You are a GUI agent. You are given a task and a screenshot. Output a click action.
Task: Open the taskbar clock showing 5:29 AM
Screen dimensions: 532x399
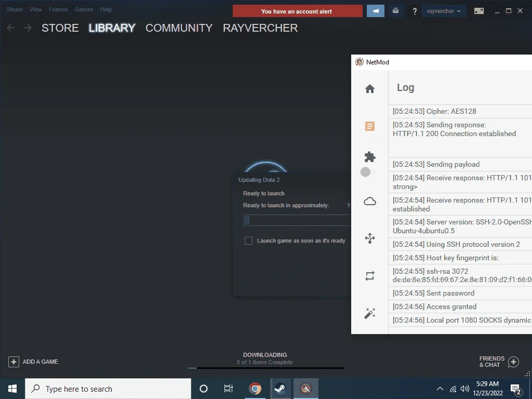pos(487,389)
